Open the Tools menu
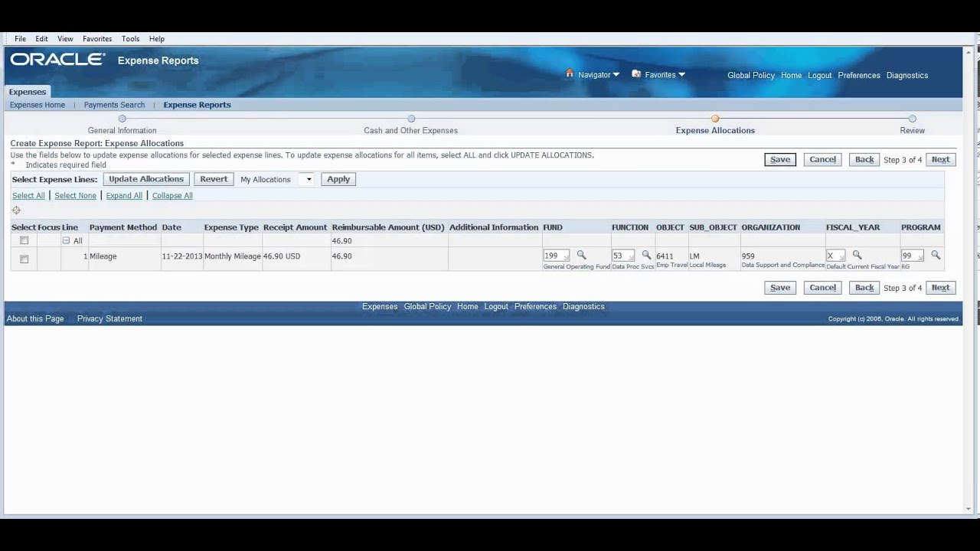980x551 pixels. coord(130,39)
